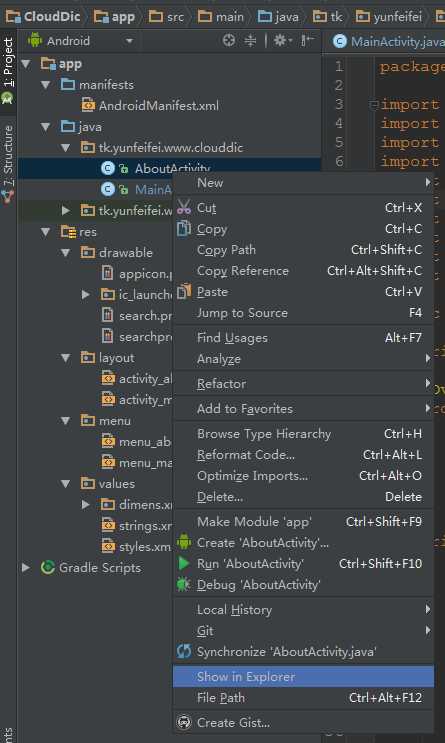445x743 pixels.
Task: Click the manifests folder icon
Action: coord(68,85)
